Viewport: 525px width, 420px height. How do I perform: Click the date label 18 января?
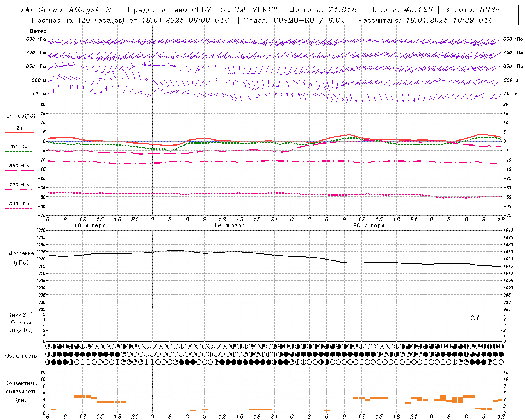click(90, 226)
